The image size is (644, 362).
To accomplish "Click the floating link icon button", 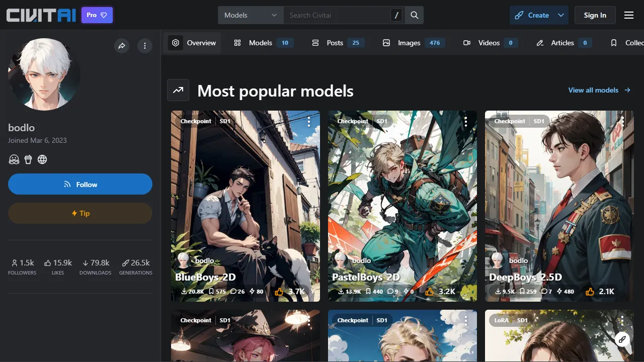I will tap(622, 339).
